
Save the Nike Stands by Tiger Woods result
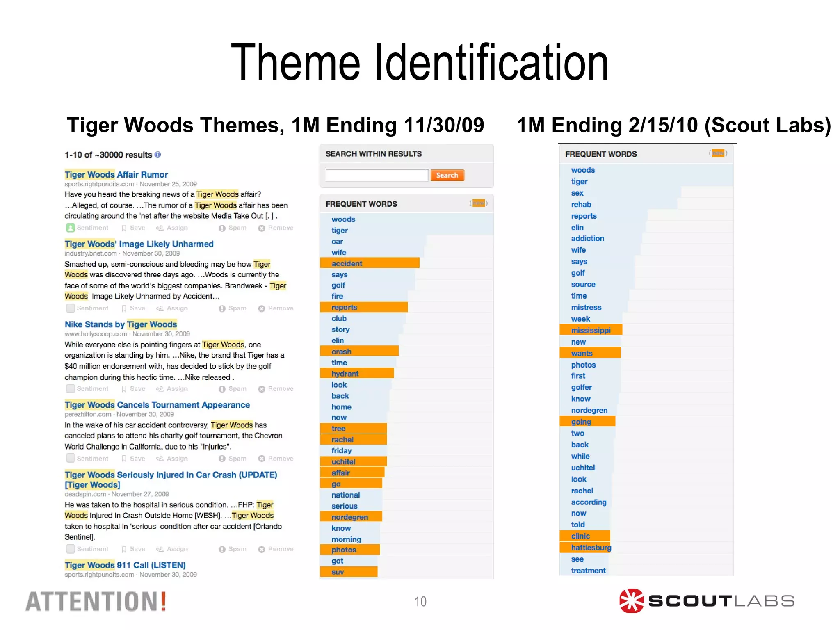(133, 389)
